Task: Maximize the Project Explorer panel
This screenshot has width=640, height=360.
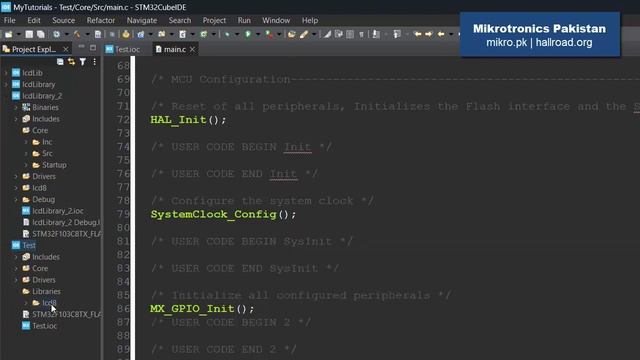Action: click(x=93, y=48)
